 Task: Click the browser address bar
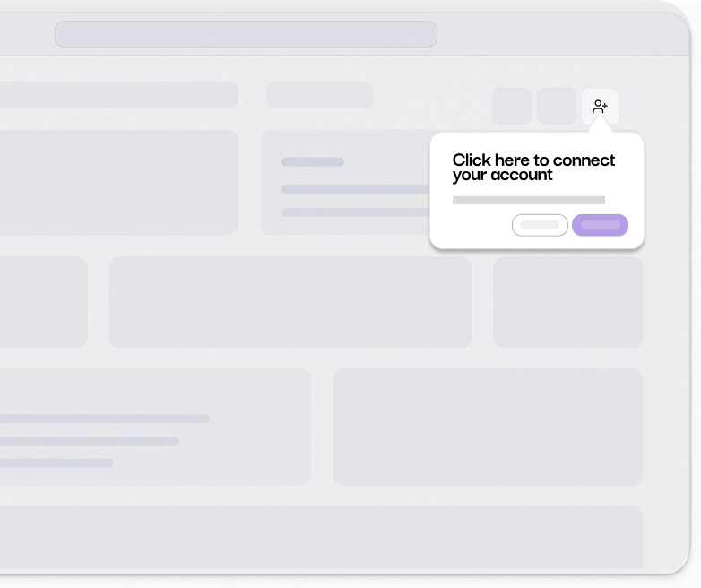246,34
